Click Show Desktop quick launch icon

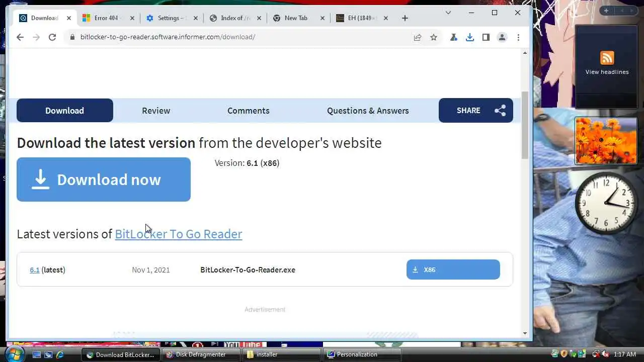point(37,354)
